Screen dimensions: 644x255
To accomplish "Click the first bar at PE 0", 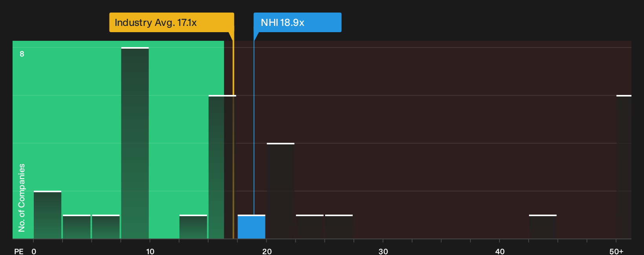I will pyautogui.click(x=48, y=215).
